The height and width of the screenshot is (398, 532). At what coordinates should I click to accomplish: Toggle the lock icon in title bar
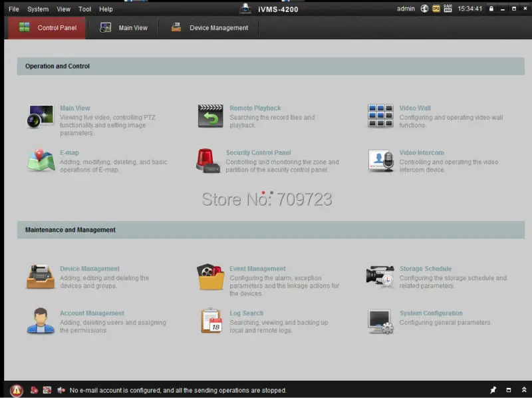click(491, 9)
